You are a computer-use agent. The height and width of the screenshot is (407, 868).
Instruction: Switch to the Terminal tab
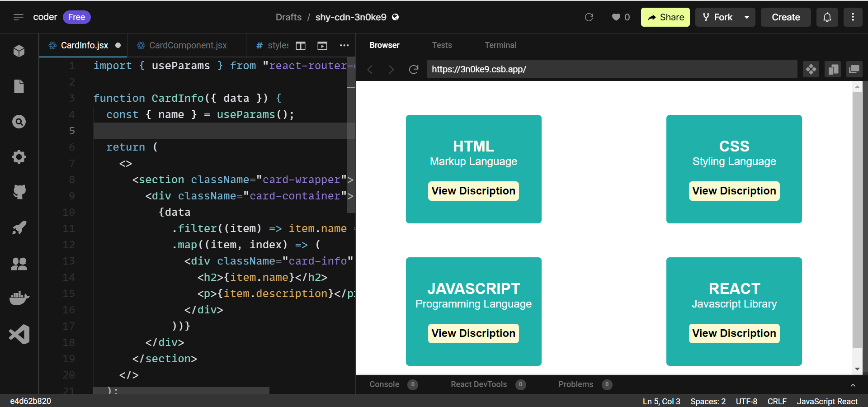tap(500, 45)
